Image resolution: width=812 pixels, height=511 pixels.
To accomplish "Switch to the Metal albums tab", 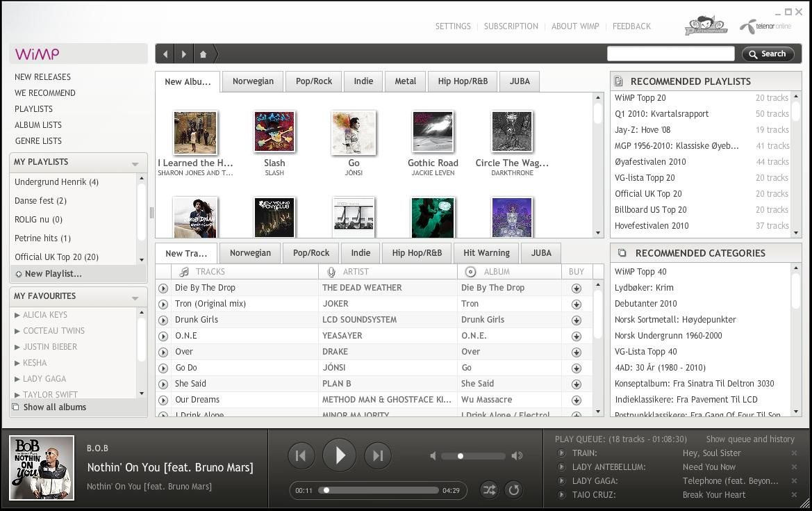I will [x=405, y=81].
